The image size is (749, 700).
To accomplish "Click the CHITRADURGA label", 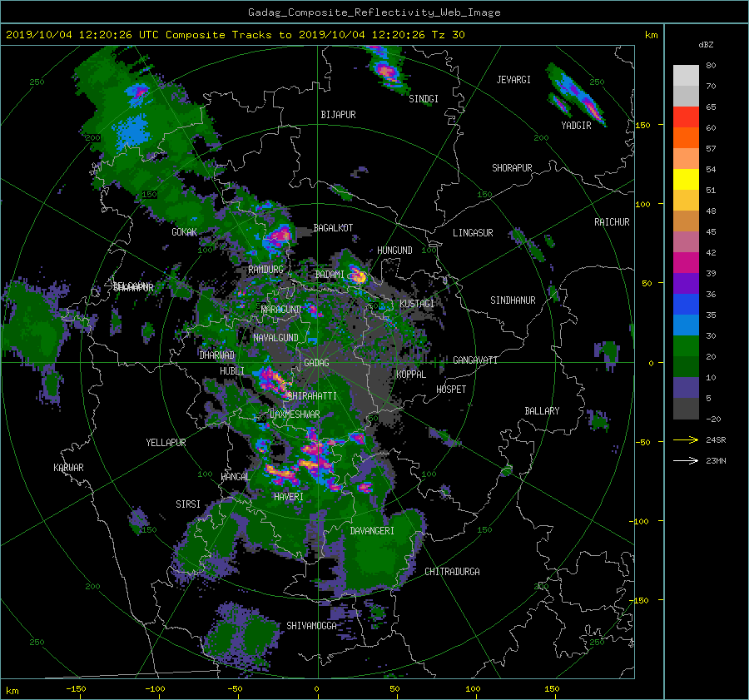I will [452, 572].
